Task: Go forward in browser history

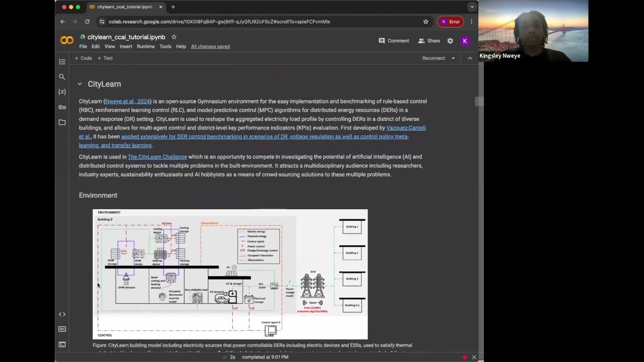Action: pos(75,22)
